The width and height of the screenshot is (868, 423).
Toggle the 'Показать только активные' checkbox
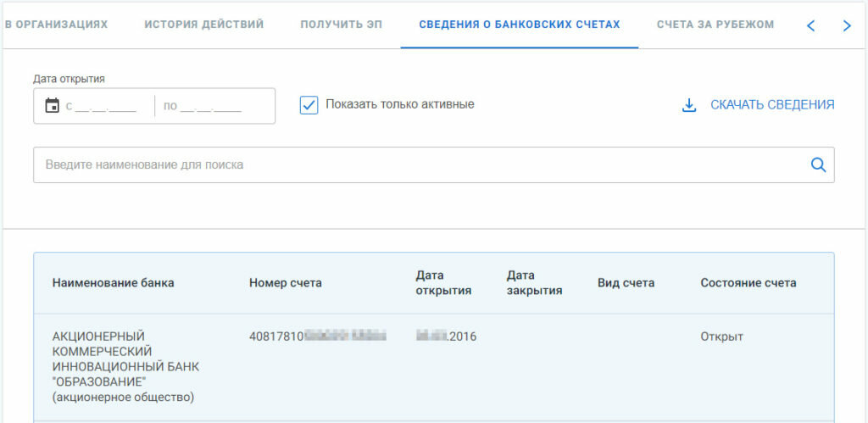coord(309,105)
